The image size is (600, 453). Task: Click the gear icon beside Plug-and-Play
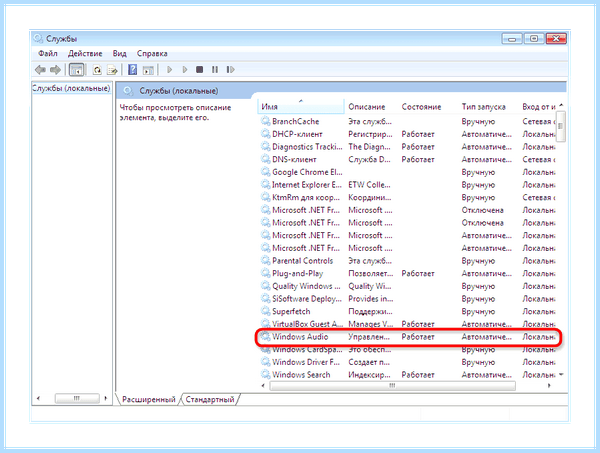tap(266, 273)
